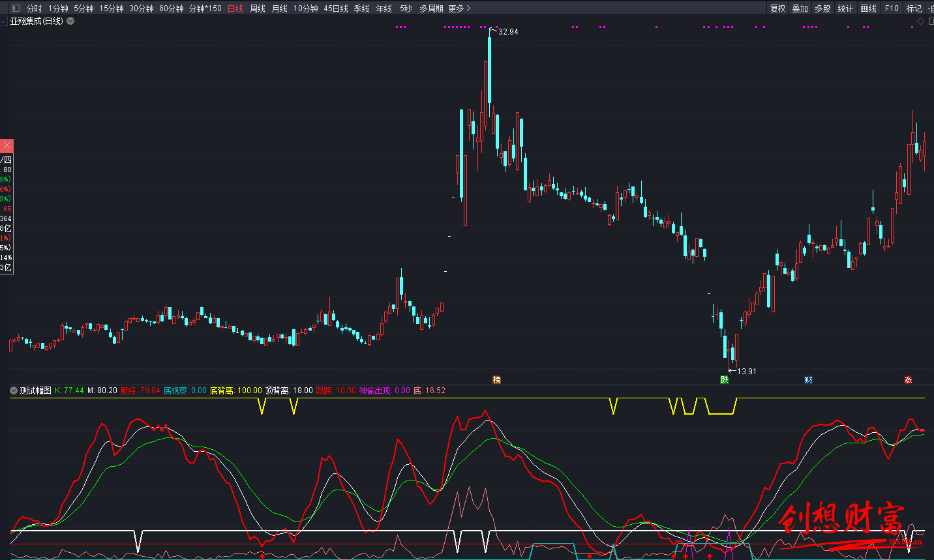The width and height of the screenshot is (934, 560).
Task: Click the 跟踪: 10.00 indicator value
Action: tap(336, 391)
